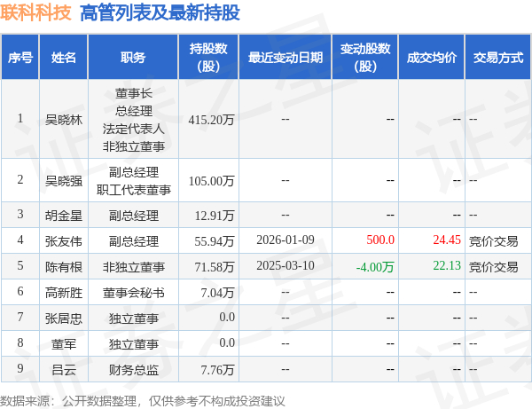Click the shareholding value 7.76万

click(217, 370)
